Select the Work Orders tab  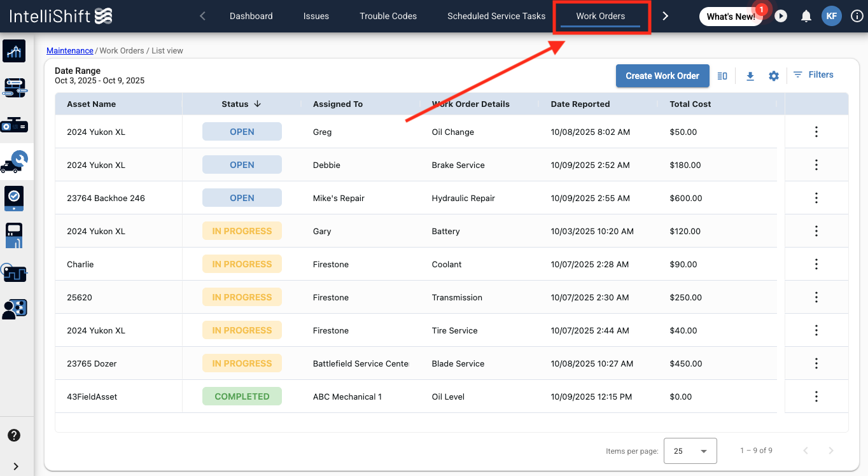(601, 16)
